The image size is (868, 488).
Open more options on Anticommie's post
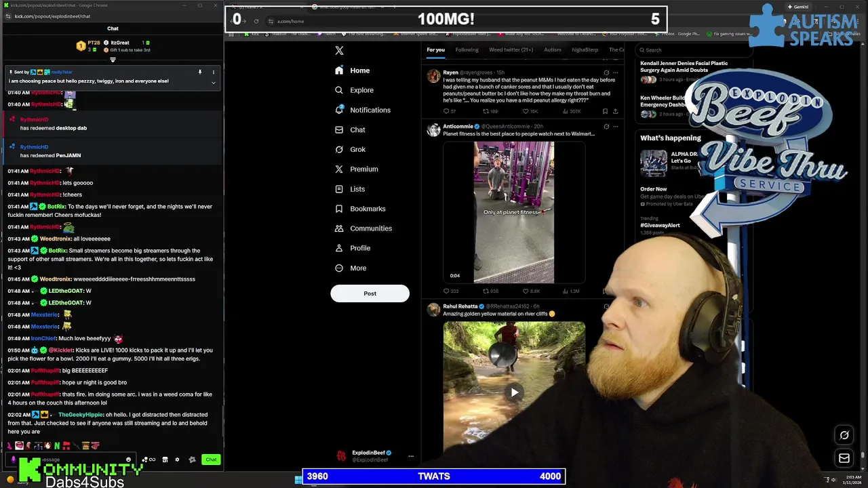(x=615, y=126)
